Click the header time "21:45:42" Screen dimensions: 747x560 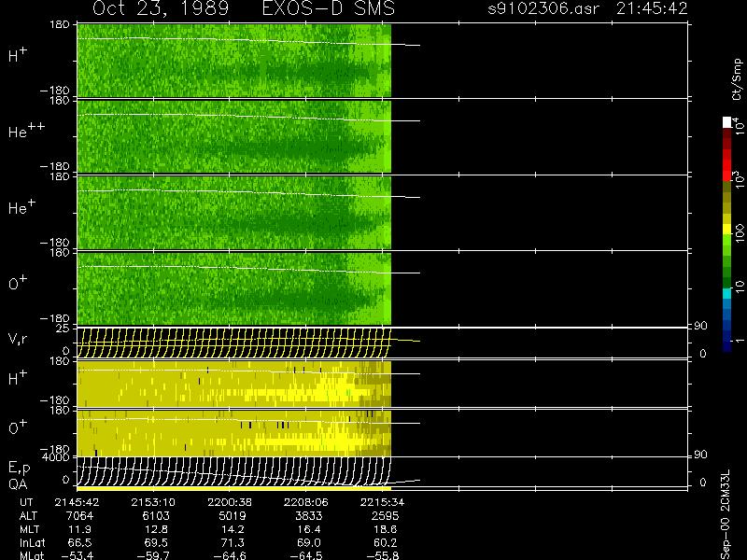point(652,8)
